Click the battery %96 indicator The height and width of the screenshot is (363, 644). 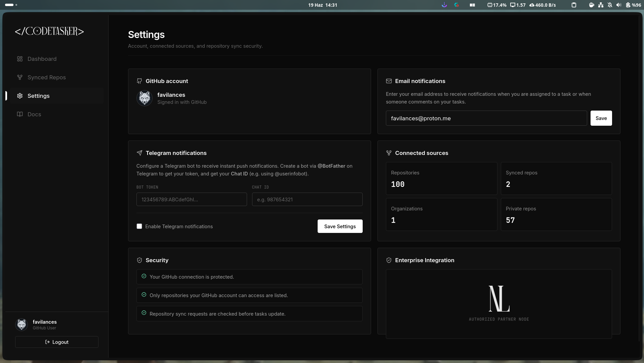[634, 5]
